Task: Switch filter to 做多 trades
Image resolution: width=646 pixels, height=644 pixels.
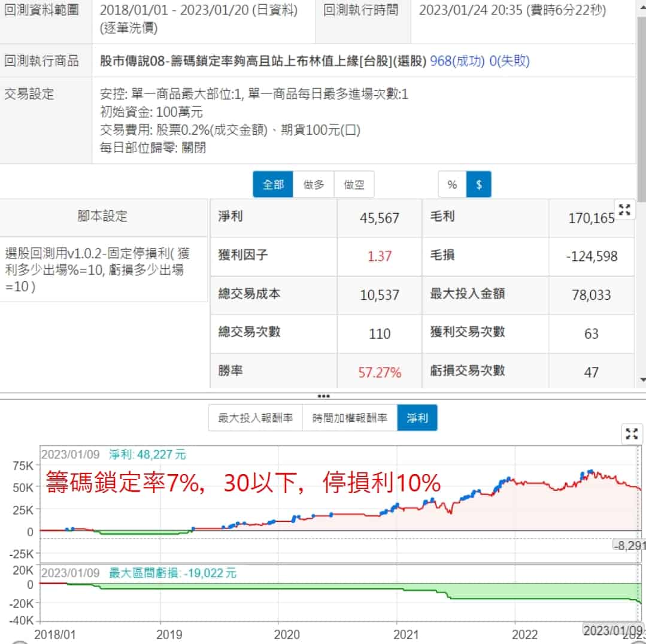Action: click(314, 184)
